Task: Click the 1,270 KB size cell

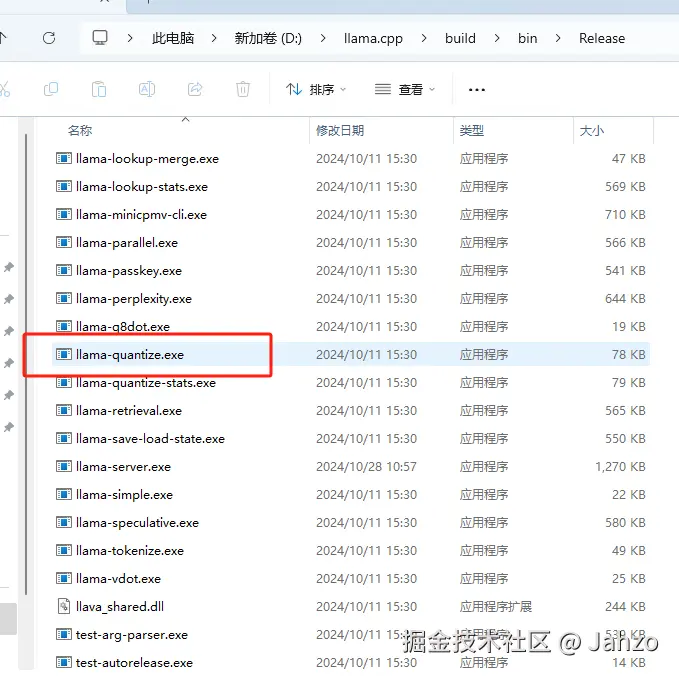Action: coord(620,467)
